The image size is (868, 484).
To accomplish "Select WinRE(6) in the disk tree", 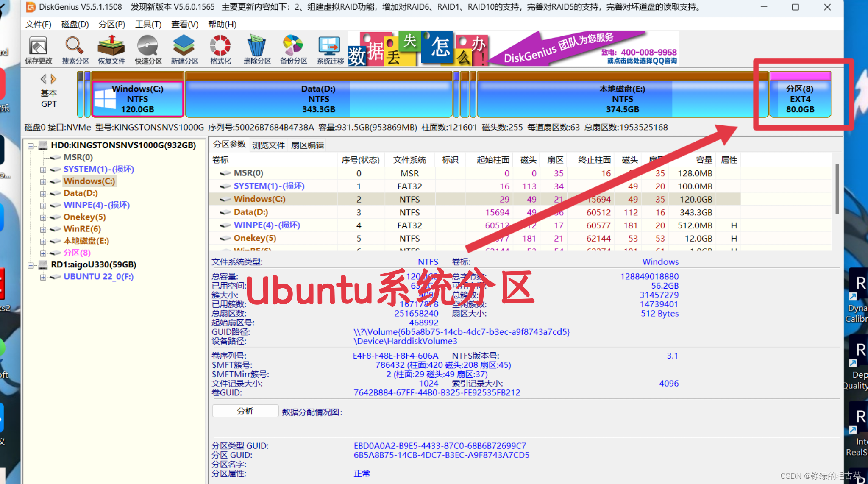I will click(82, 229).
